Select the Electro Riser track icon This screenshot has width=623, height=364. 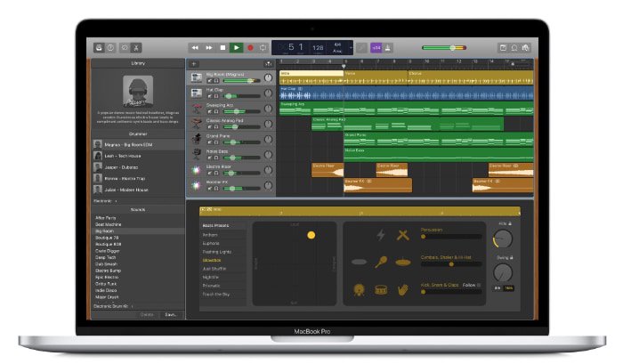197,170
